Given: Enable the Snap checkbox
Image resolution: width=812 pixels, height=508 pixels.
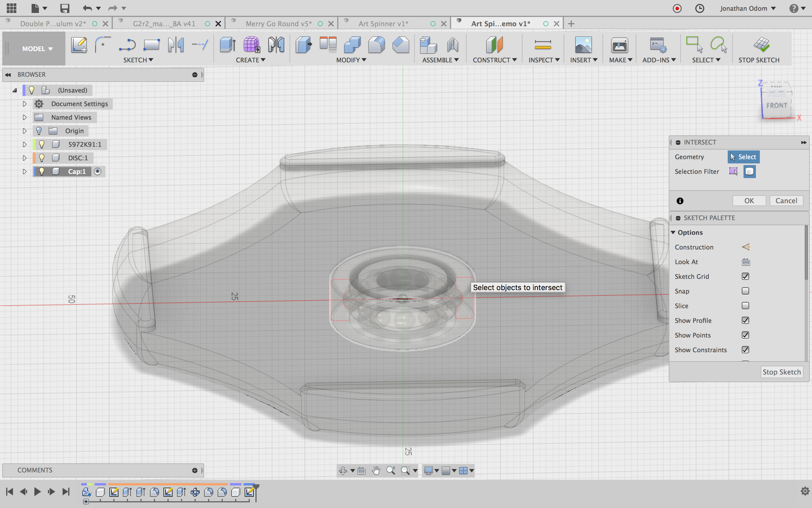Looking at the screenshot, I should 745,291.
